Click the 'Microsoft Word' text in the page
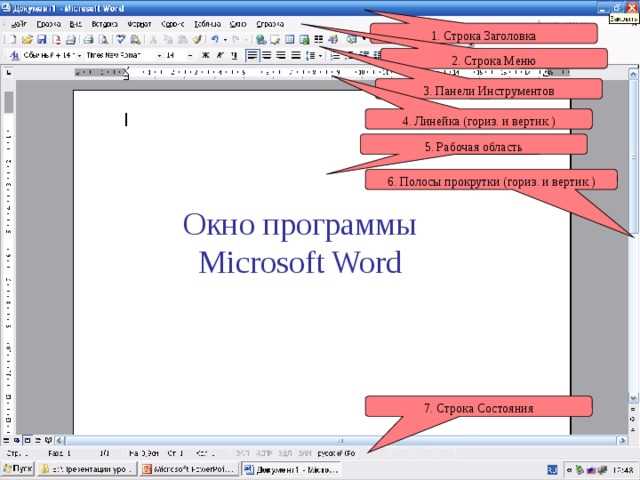 (x=300, y=262)
